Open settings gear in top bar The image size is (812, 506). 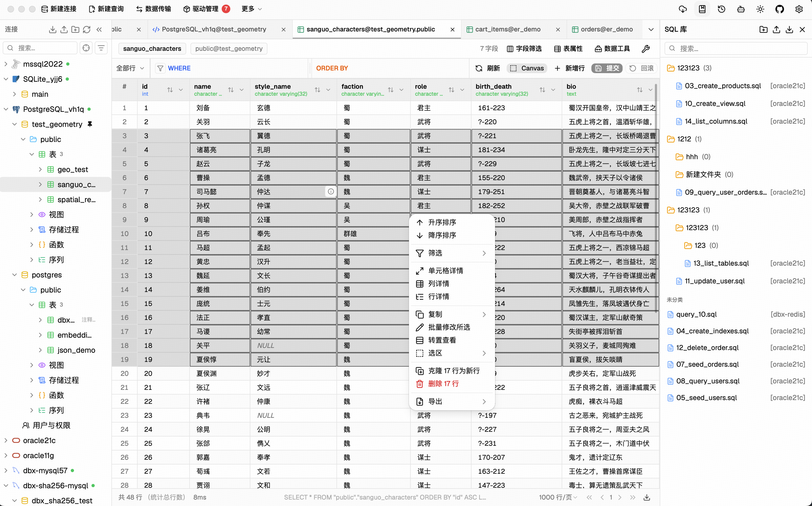(799, 9)
